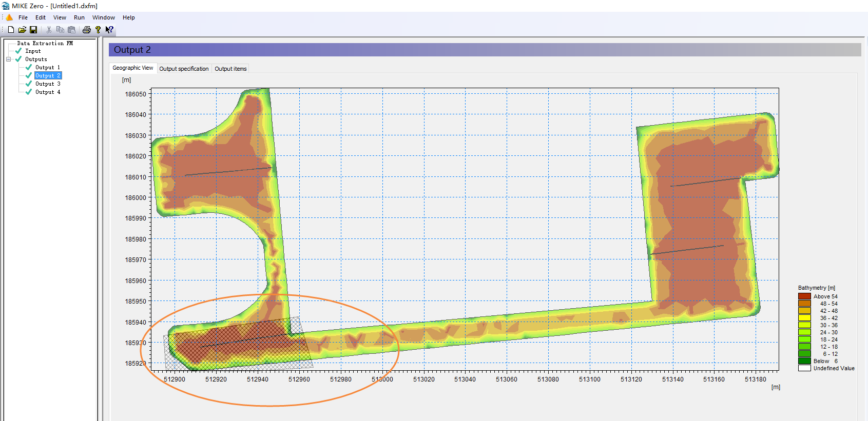Open the Window menu

click(x=103, y=17)
